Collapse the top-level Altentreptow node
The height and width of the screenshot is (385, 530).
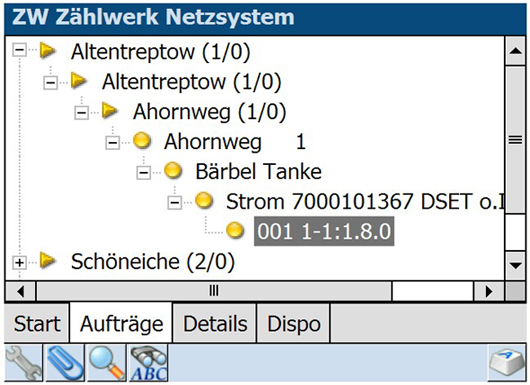[19, 50]
